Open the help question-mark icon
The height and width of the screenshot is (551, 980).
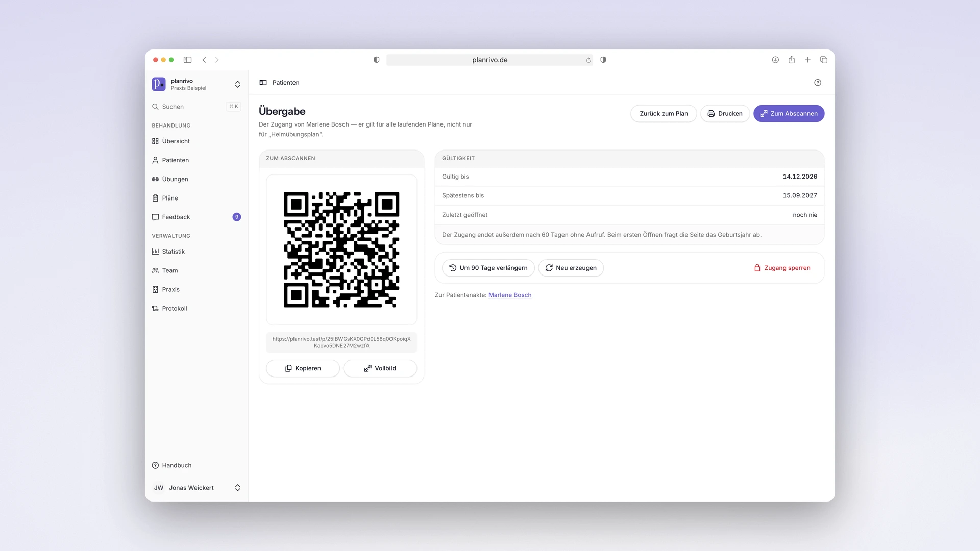(x=818, y=83)
